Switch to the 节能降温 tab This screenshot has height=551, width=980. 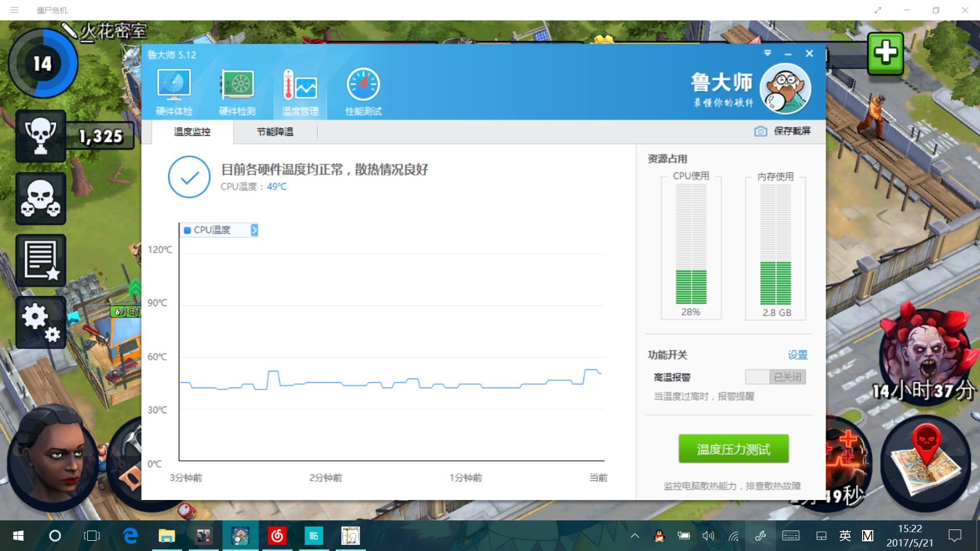click(275, 132)
